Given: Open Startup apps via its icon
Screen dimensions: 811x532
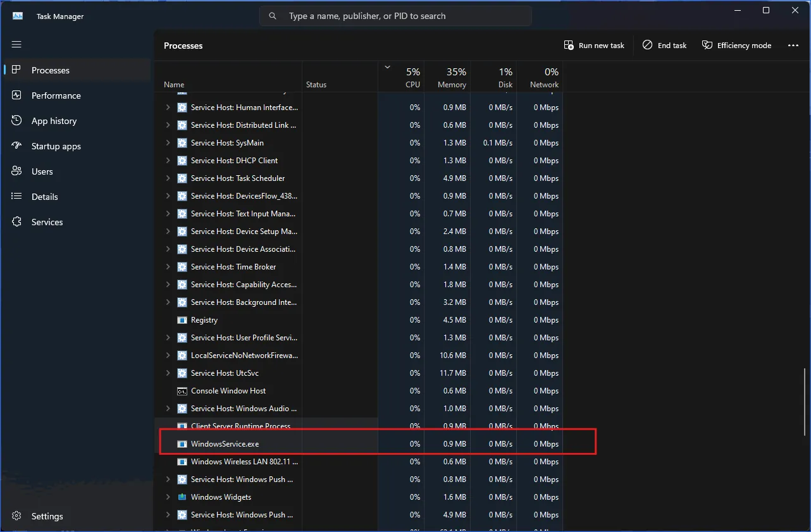Looking at the screenshot, I should click(16, 145).
